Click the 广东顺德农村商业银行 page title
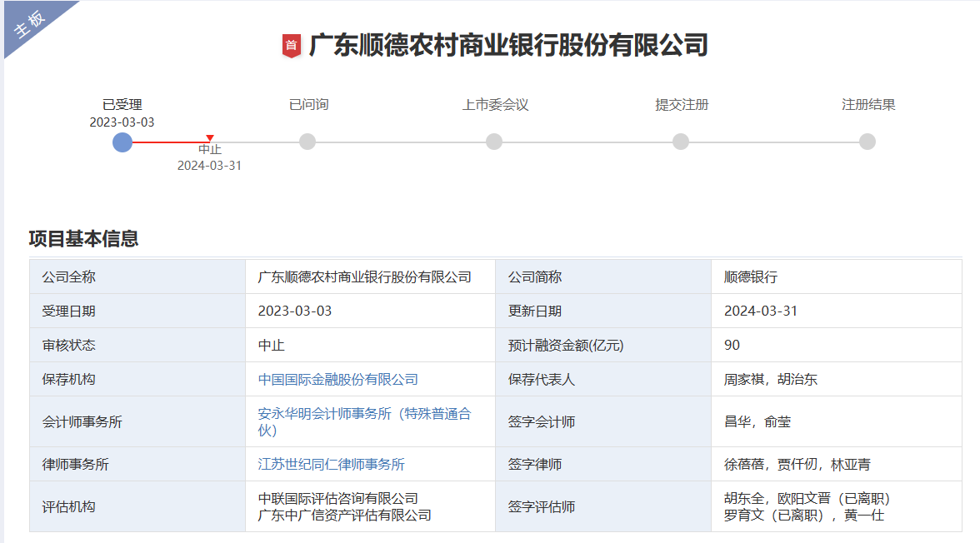Screen dimensions: 980x543 (508, 45)
